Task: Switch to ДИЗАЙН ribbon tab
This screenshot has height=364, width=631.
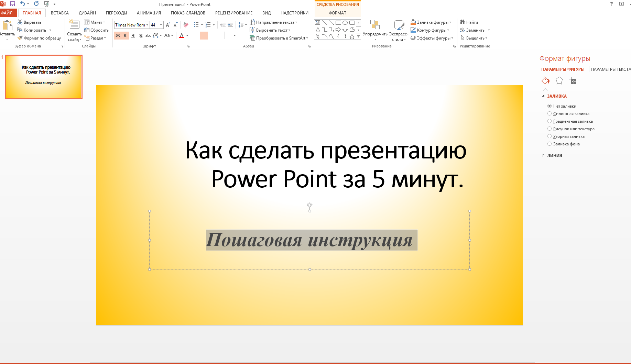Action: [87, 13]
